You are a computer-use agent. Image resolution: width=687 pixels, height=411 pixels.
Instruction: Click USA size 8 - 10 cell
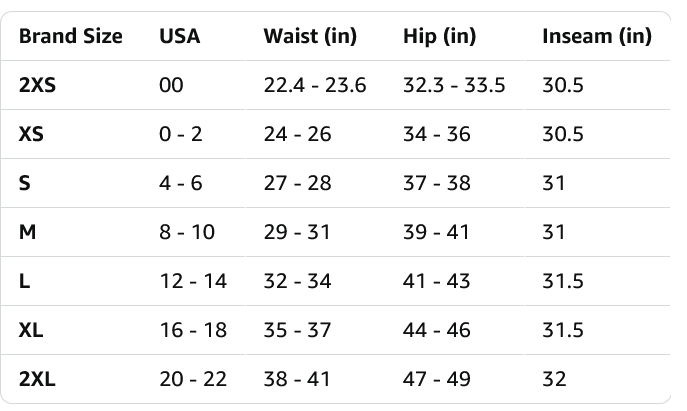pyautogui.click(x=187, y=232)
